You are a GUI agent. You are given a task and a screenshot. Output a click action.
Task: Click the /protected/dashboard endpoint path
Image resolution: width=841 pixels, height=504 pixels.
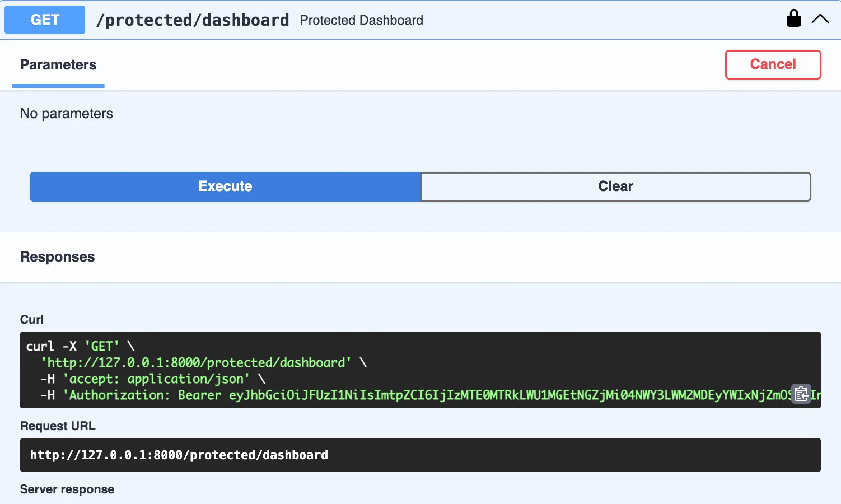click(x=193, y=20)
